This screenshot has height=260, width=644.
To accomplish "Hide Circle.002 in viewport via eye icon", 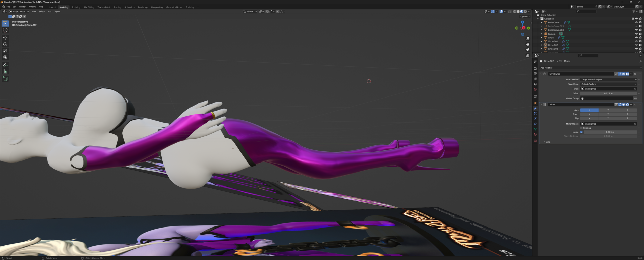I will click(x=636, y=45).
